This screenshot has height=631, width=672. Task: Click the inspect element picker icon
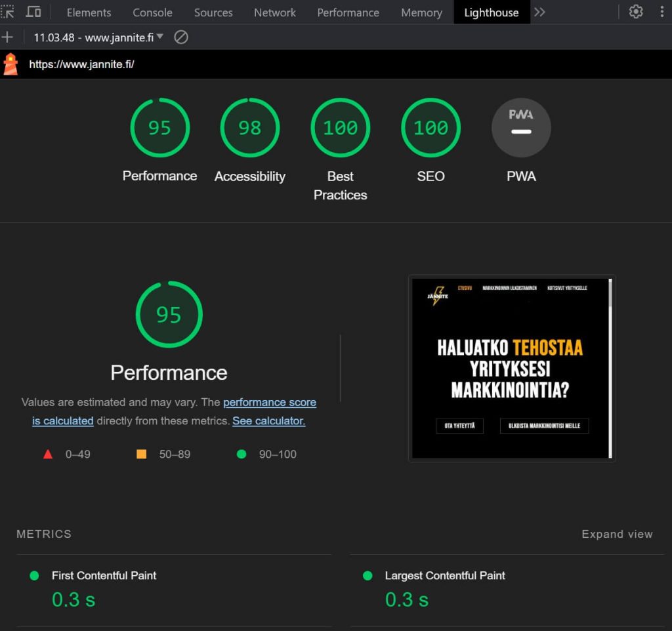(x=7, y=12)
